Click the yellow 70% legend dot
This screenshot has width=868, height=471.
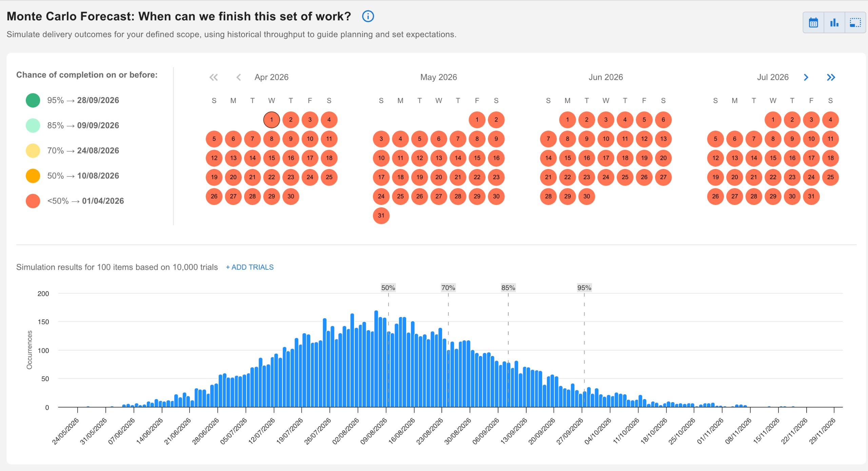(x=33, y=151)
